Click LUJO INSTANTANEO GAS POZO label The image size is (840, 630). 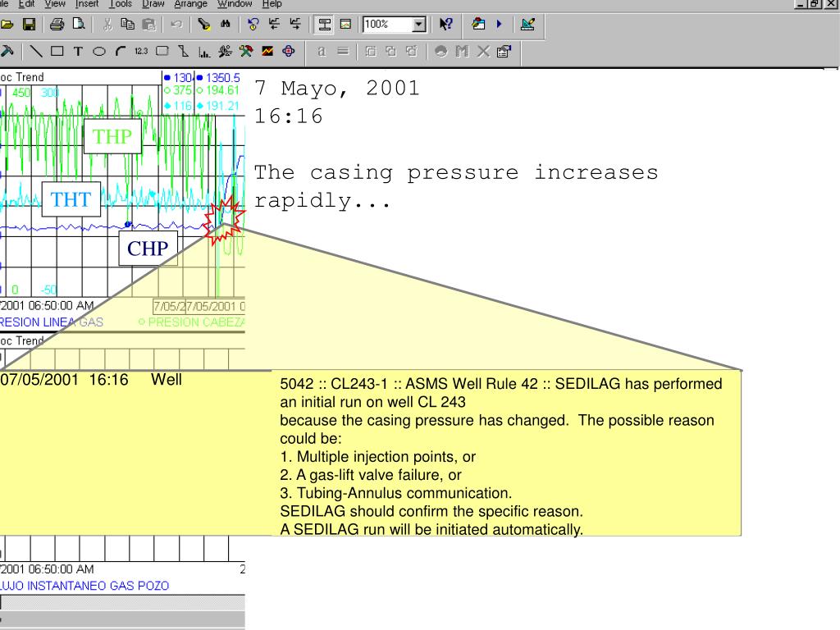(x=84, y=586)
